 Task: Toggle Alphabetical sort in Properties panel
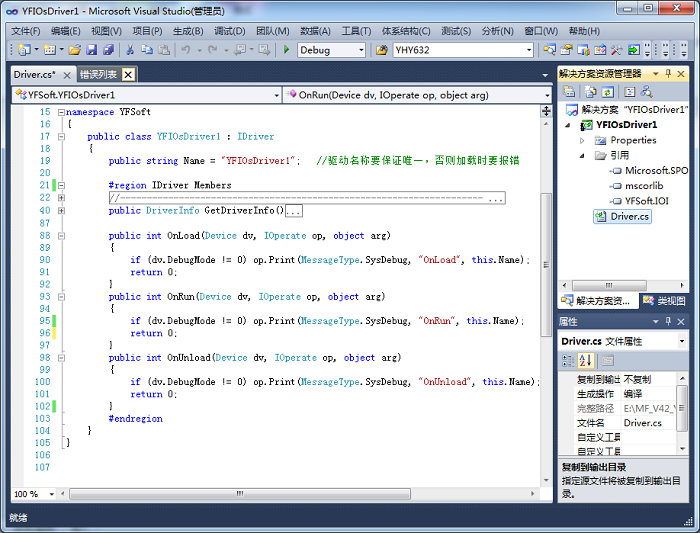tap(585, 360)
